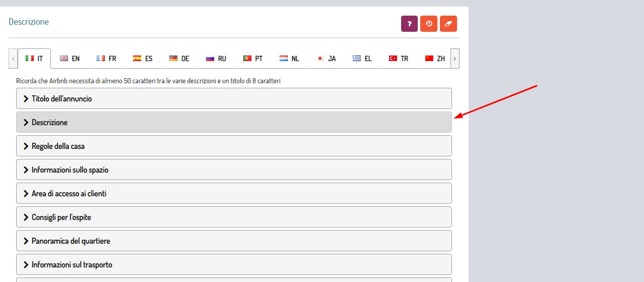The width and height of the screenshot is (644, 282).
Task: Open the Informazioni sul trasporto section
Action: tap(234, 264)
